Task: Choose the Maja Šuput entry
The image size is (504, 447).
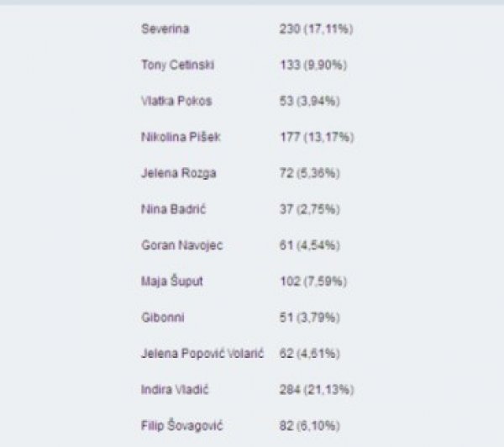Action: (x=172, y=281)
